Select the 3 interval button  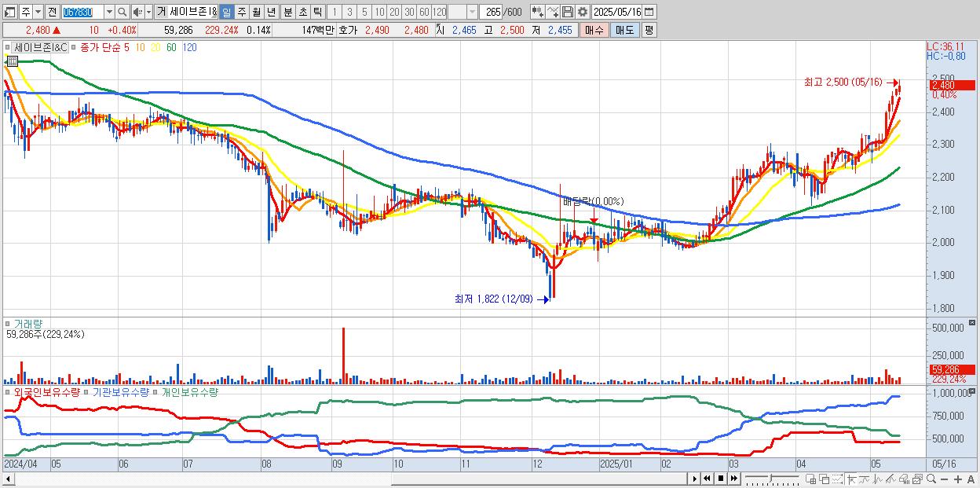349,12
